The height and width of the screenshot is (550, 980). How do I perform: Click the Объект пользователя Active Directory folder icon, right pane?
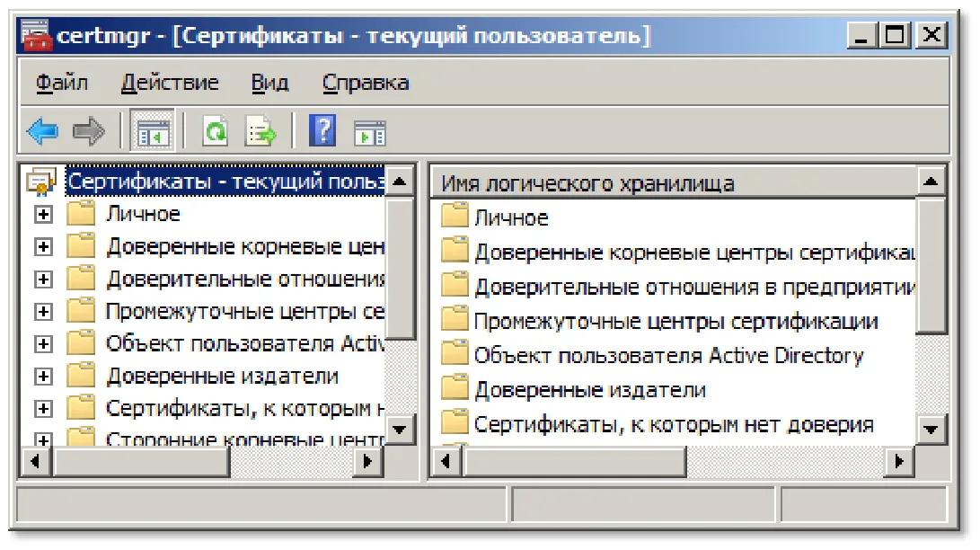pyautogui.click(x=455, y=354)
